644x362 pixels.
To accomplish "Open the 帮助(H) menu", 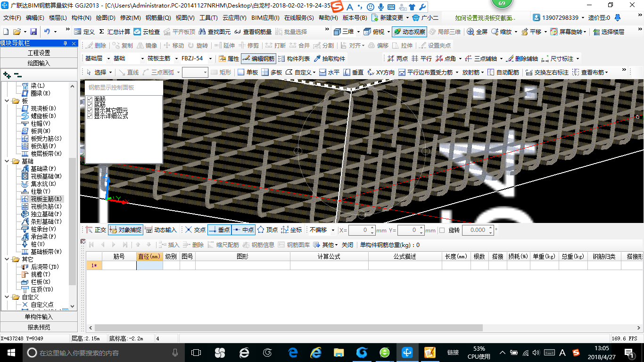I will (x=328, y=18).
